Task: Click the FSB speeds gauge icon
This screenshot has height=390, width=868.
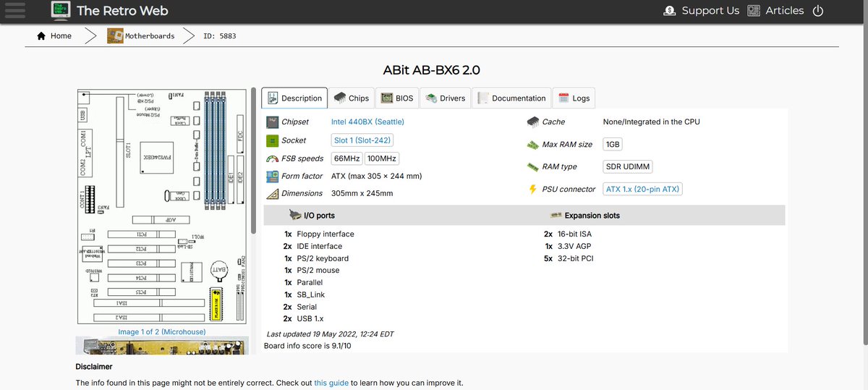Action: coord(272,158)
